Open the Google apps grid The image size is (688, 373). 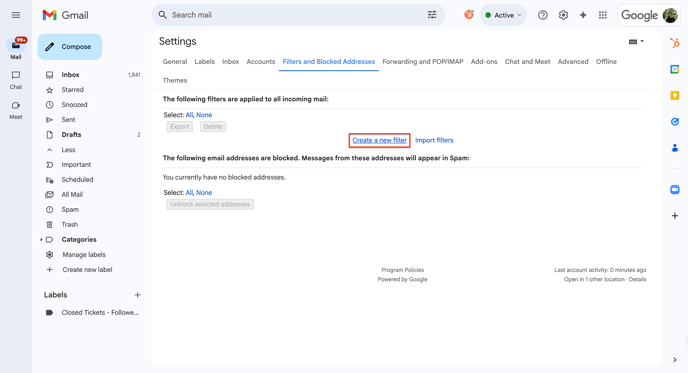603,15
